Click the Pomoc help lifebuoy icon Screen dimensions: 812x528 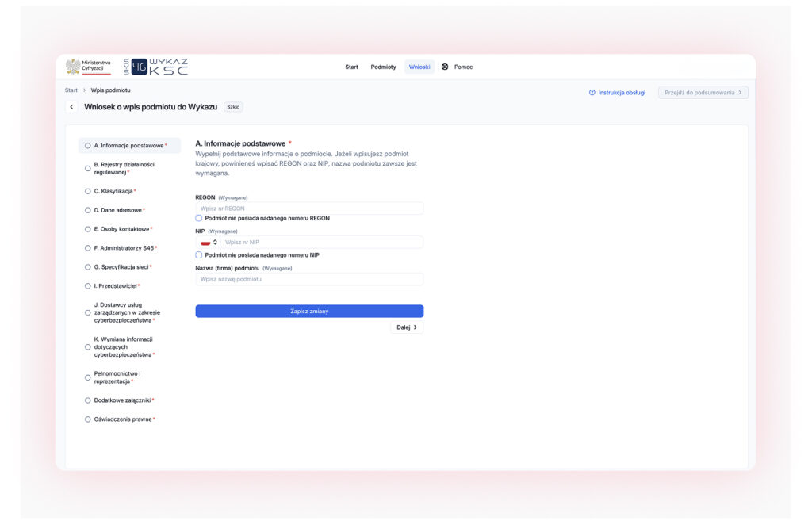coord(445,67)
